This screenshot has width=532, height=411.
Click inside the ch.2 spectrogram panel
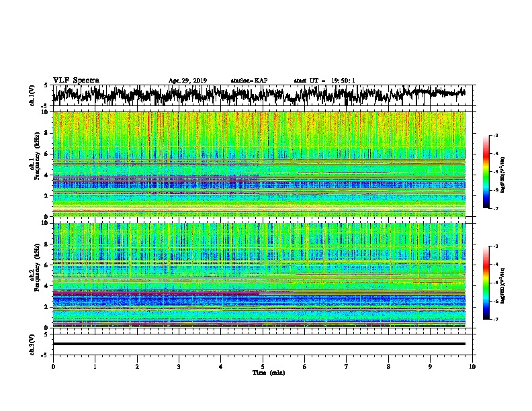[259, 275]
